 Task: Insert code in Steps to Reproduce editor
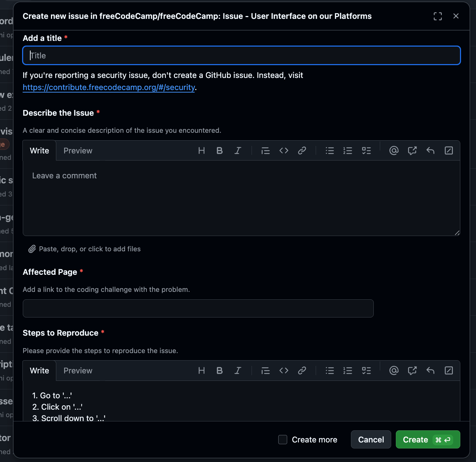284,371
